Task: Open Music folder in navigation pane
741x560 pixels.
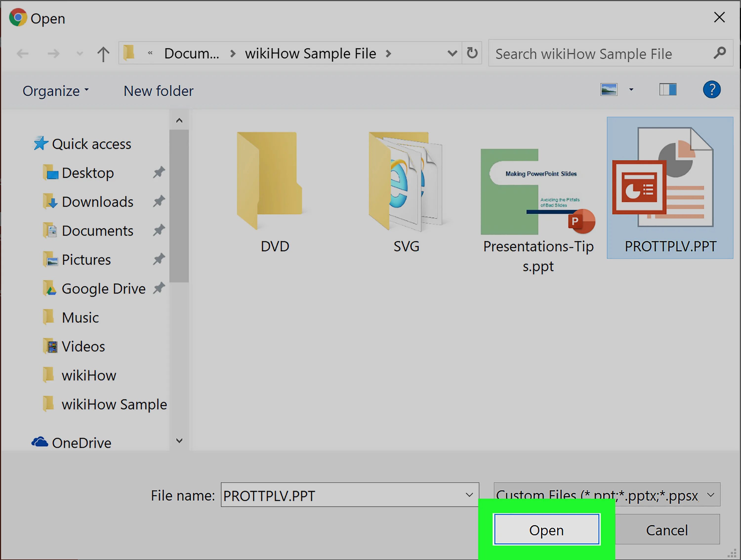Action: coord(80,318)
